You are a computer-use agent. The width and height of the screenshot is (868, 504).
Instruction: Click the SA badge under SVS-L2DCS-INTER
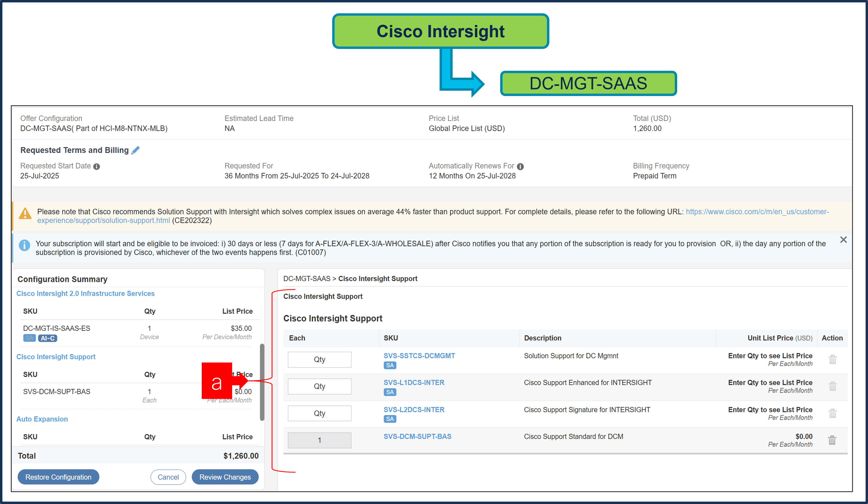pos(390,419)
